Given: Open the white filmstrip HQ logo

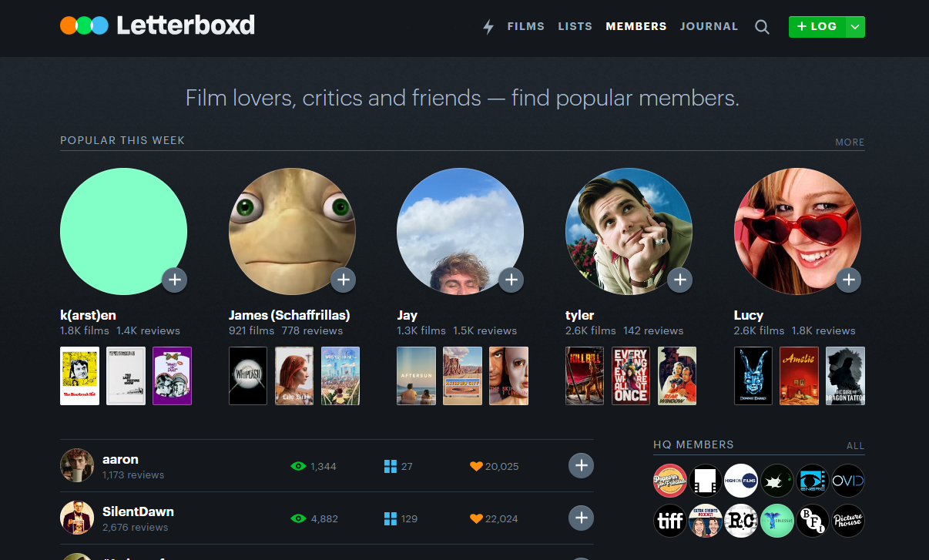Looking at the screenshot, I should coord(706,481).
